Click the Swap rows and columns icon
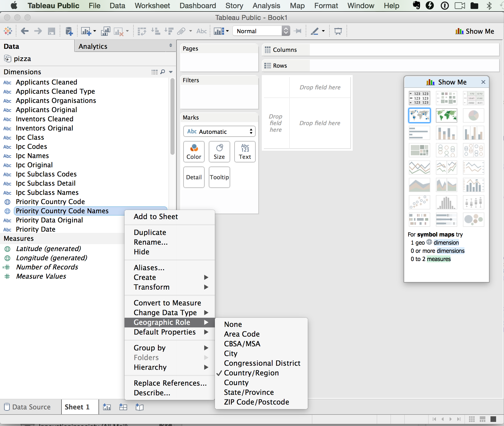This screenshot has width=504, height=426. pyautogui.click(x=142, y=31)
